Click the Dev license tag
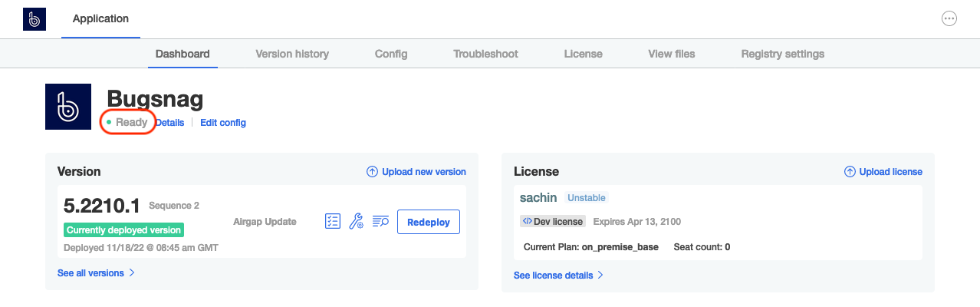980x307 pixels. pos(553,221)
